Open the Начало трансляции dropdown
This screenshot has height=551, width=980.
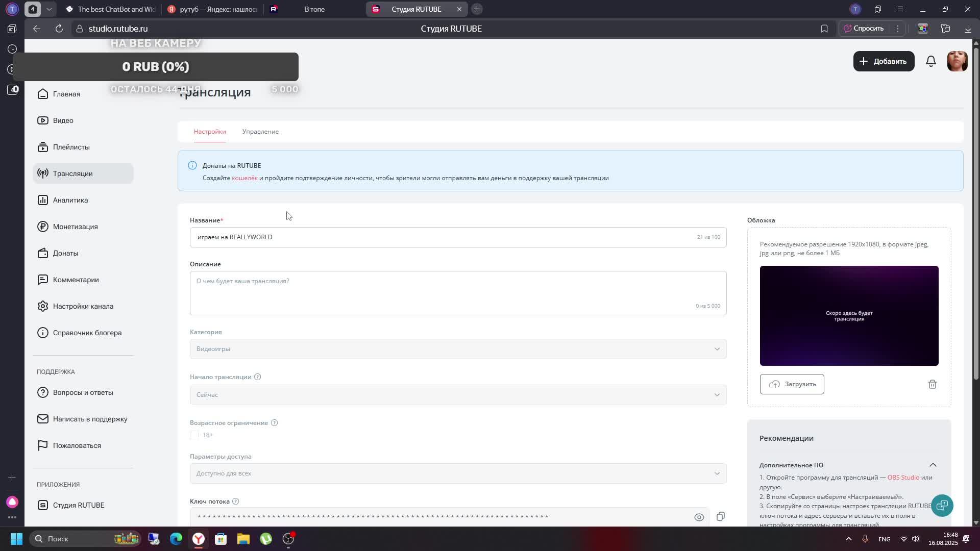[458, 395]
